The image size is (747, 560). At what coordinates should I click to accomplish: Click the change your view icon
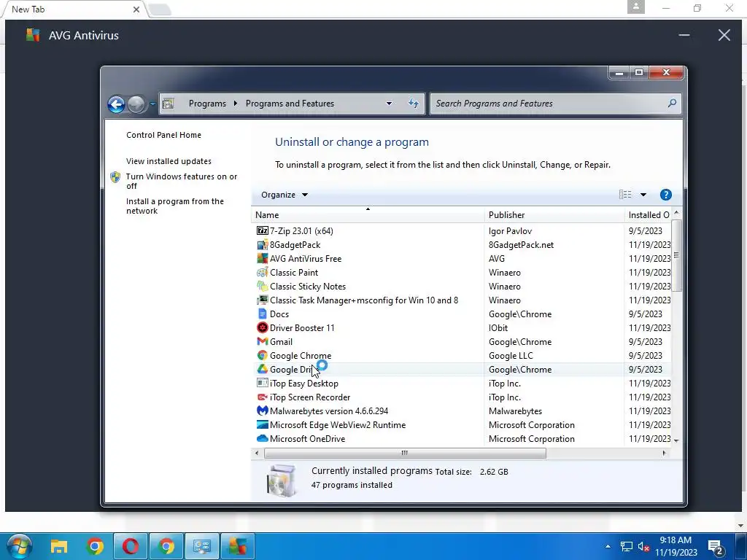(625, 194)
